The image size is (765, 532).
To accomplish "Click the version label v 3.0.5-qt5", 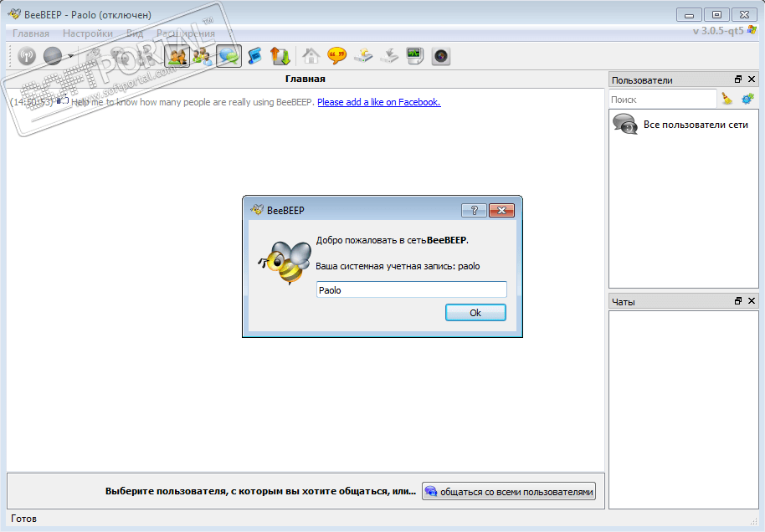I will click(718, 31).
